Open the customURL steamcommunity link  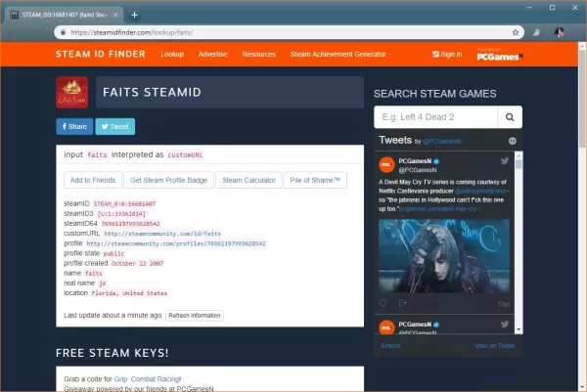(x=162, y=234)
